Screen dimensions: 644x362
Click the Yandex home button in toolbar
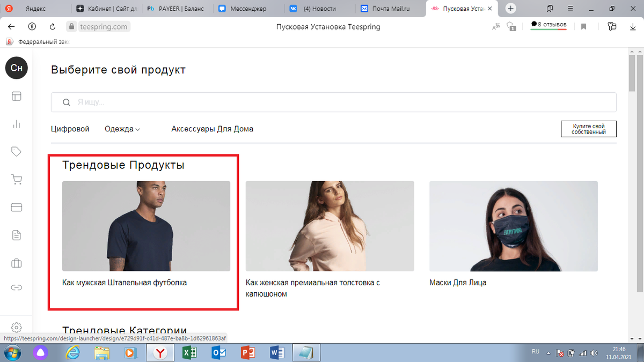coord(32,26)
